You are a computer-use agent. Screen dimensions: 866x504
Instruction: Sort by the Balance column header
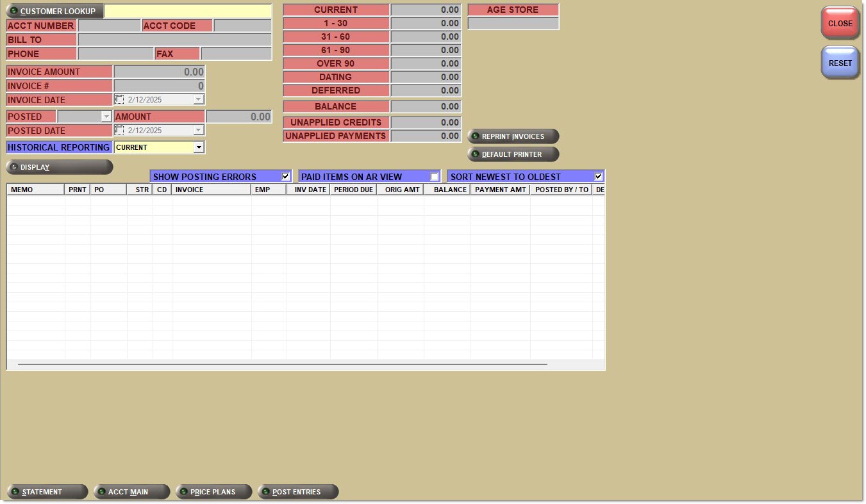pyautogui.click(x=447, y=190)
